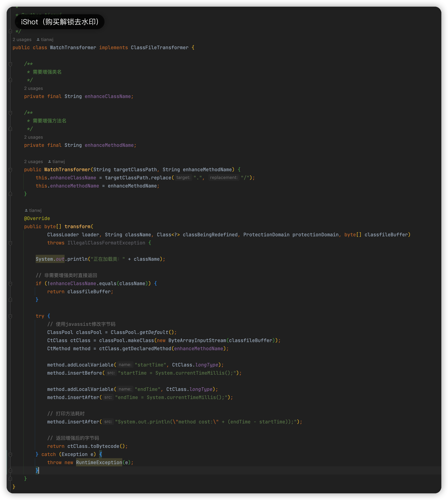
Task: Open the 2 usages hint above the enhanceClassName field
Action: pyautogui.click(x=33, y=88)
